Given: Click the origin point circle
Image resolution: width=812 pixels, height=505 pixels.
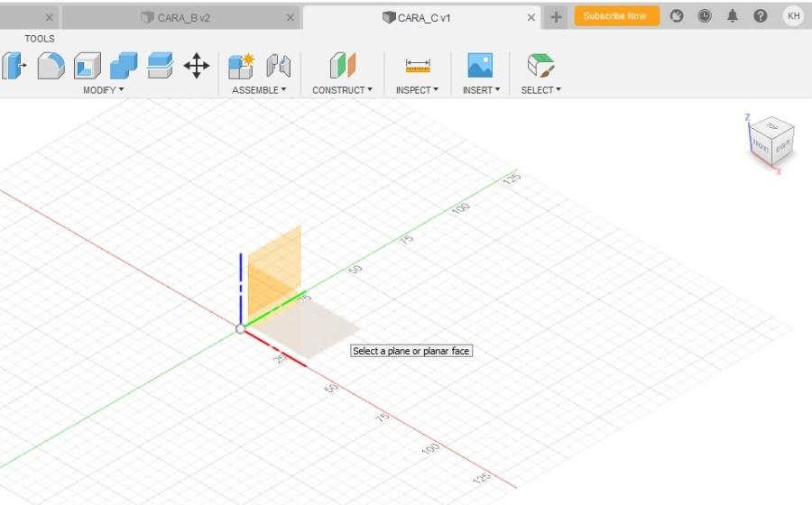Looking at the screenshot, I should point(240,328).
